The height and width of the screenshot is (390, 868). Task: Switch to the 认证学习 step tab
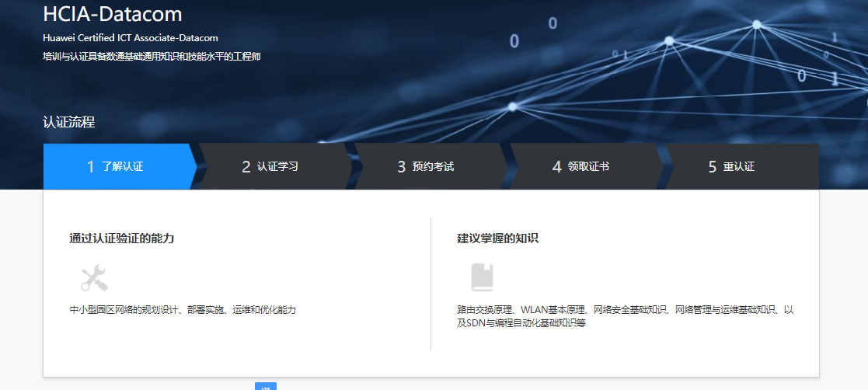276,166
